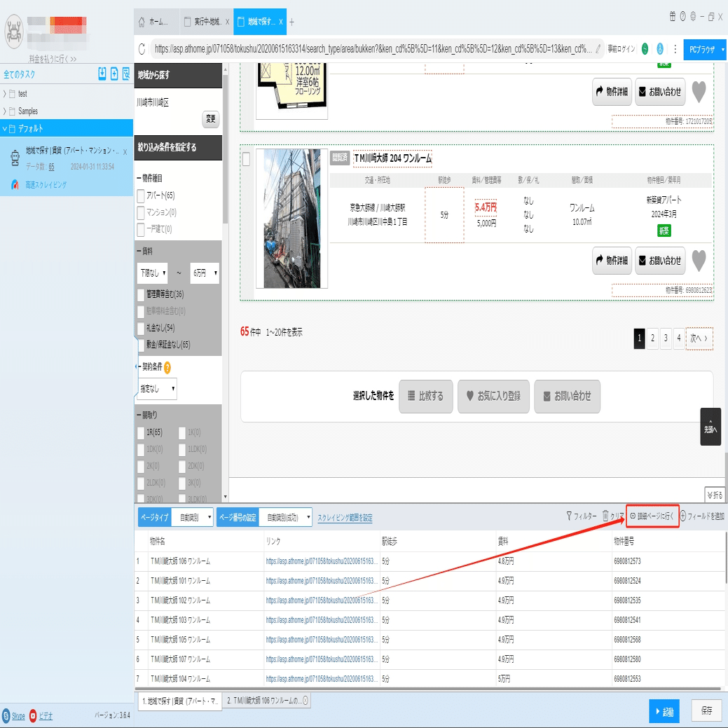Click 変更 button under 川崎市川崎区
The image size is (728, 728).
click(x=211, y=119)
